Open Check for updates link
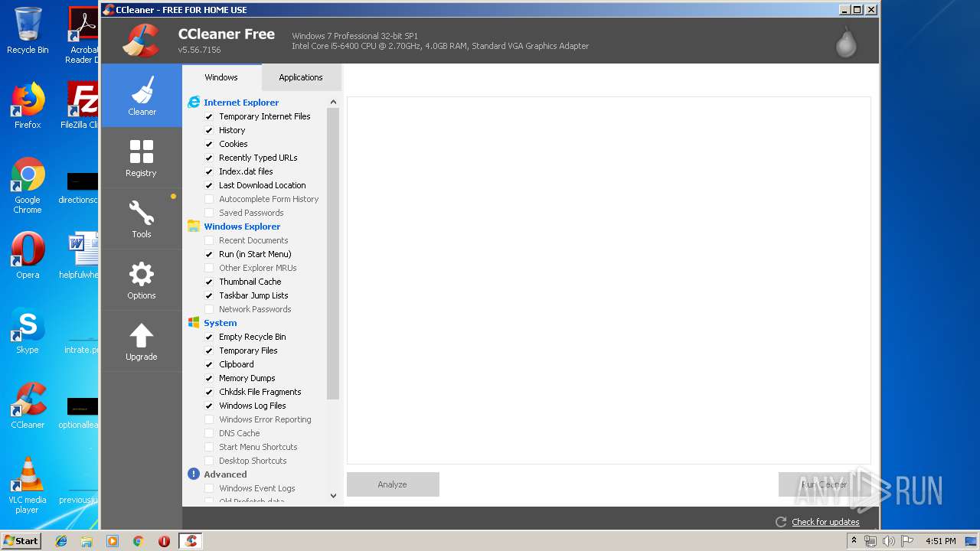The width and height of the screenshot is (980, 551). (x=825, y=522)
